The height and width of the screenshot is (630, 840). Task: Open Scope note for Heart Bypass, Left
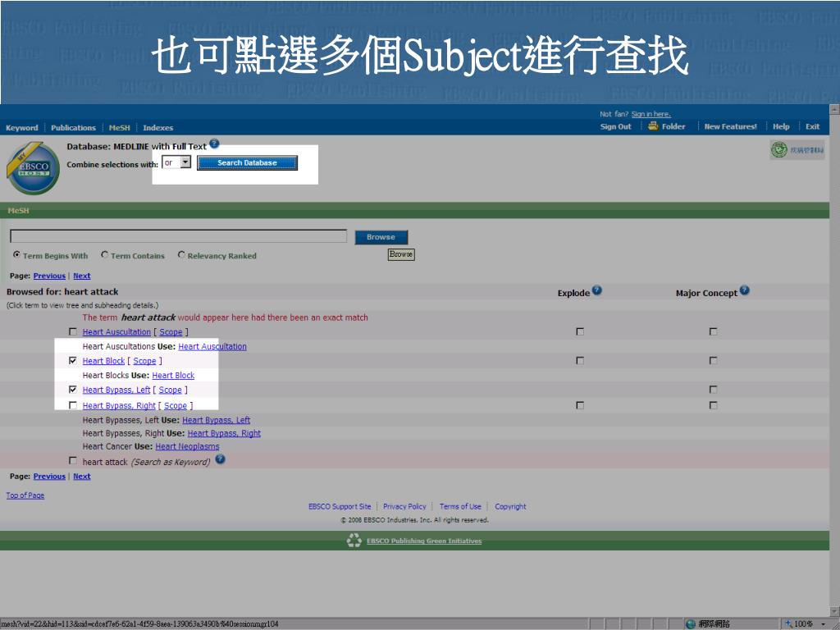tap(171, 390)
